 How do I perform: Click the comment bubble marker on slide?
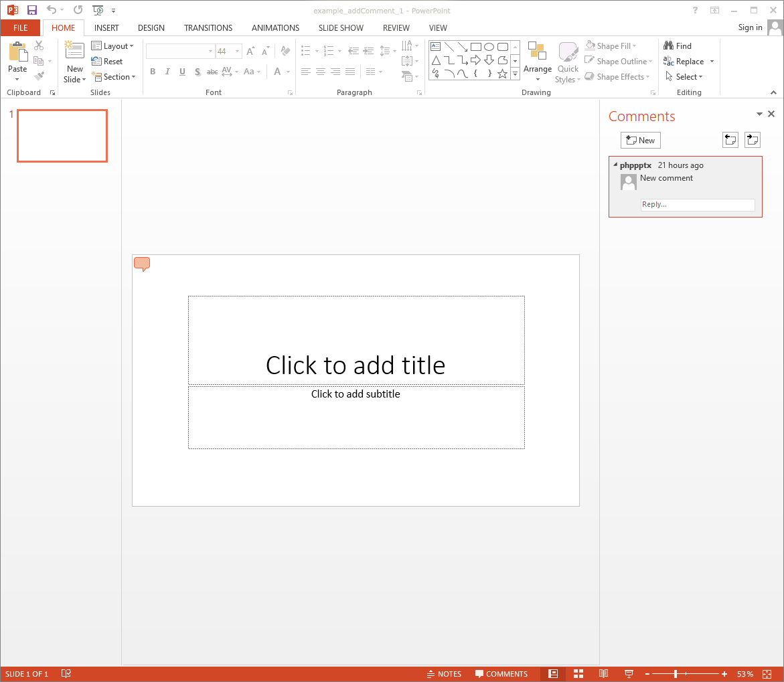(x=141, y=264)
